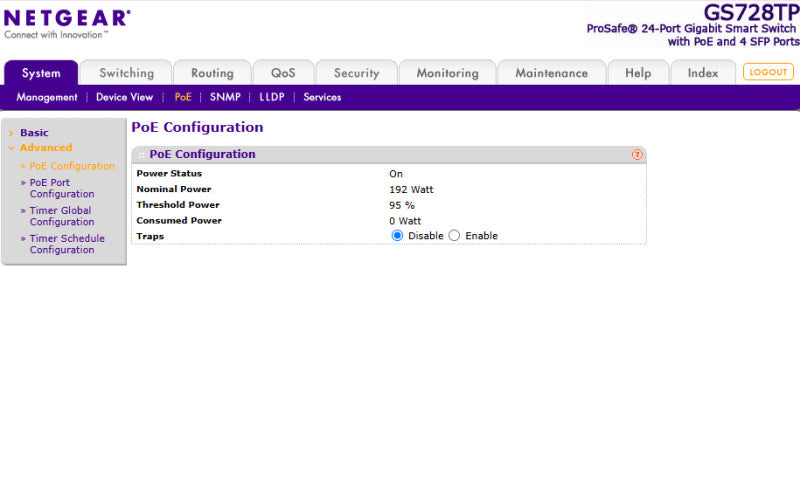Open the Help tab
Image resolution: width=800 pixels, height=482 pixels.
click(x=638, y=73)
